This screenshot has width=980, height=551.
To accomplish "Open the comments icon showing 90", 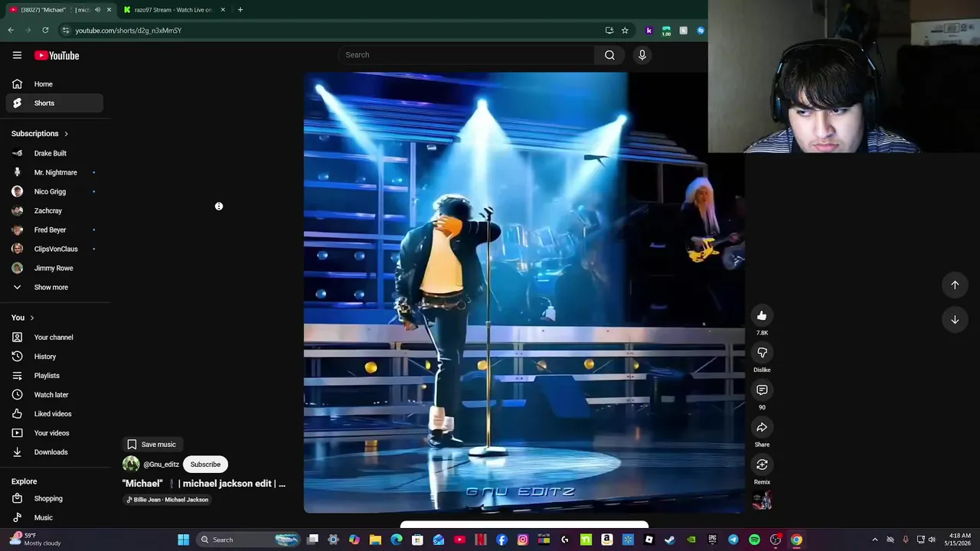I will [x=762, y=390].
